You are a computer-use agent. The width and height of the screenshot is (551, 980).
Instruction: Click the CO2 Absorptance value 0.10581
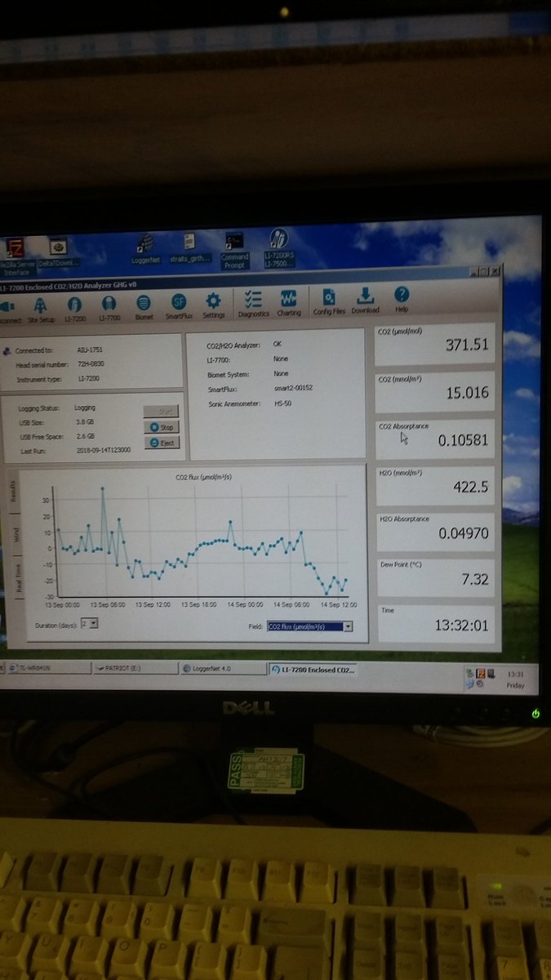click(463, 440)
